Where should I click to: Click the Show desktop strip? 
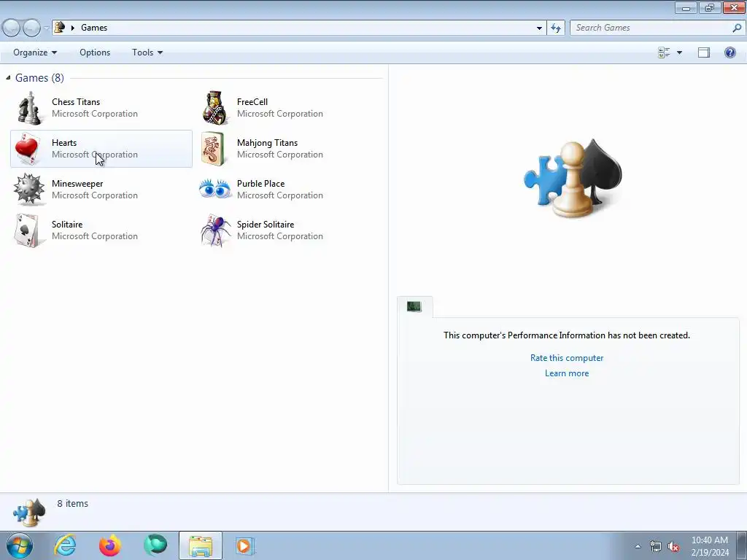click(x=742, y=545)
